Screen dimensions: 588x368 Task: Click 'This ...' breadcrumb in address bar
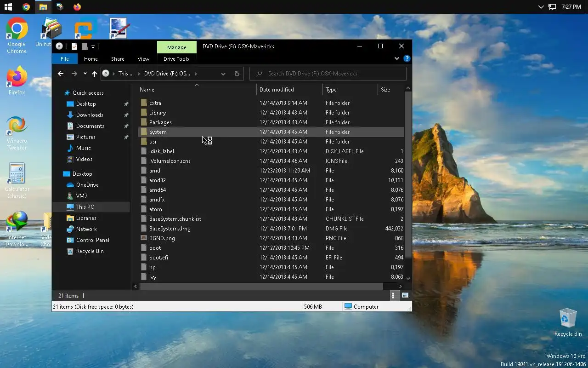(x=126, y=74)
